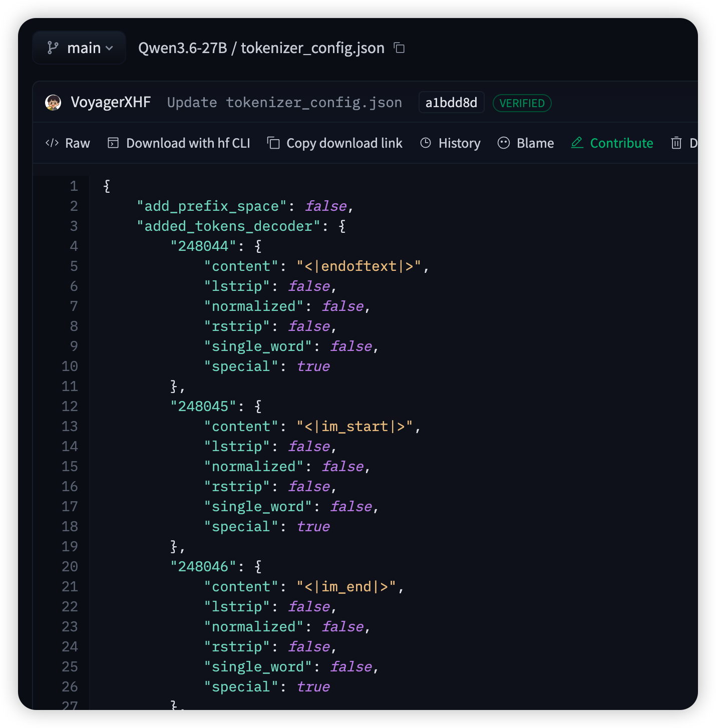Click "single_word" key on line 17
Image resolution: width=716 pixels, height=728 pixels.
[x=258, y=507]
